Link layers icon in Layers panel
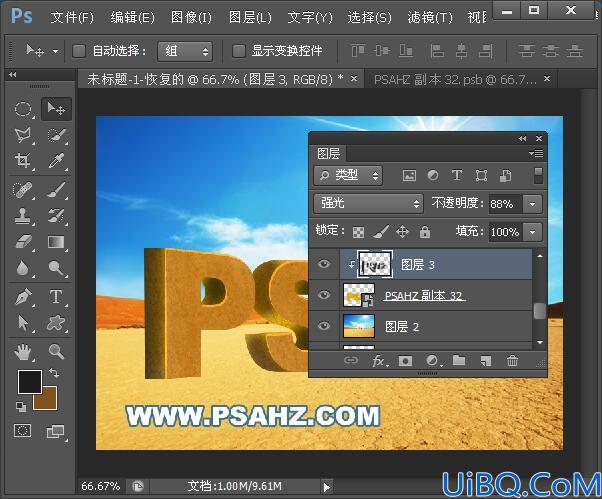 tap(351, 360)
